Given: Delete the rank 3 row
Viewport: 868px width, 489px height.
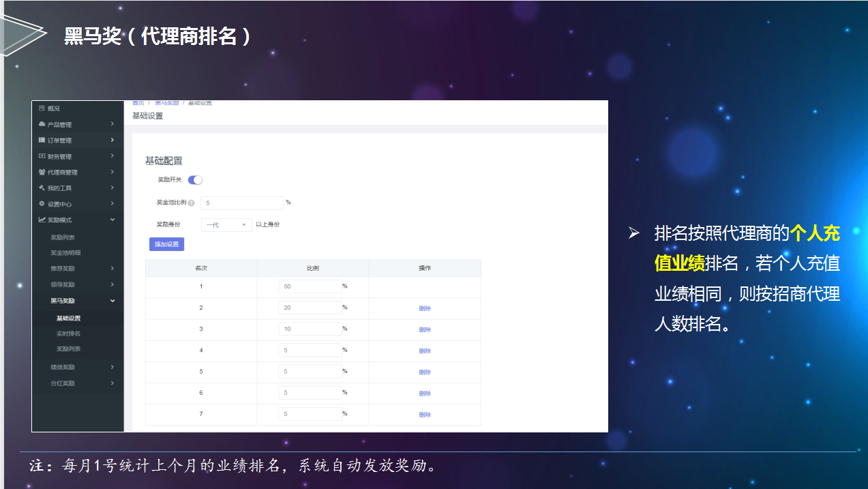Looking at the screenshot, I should click(425, 329).
